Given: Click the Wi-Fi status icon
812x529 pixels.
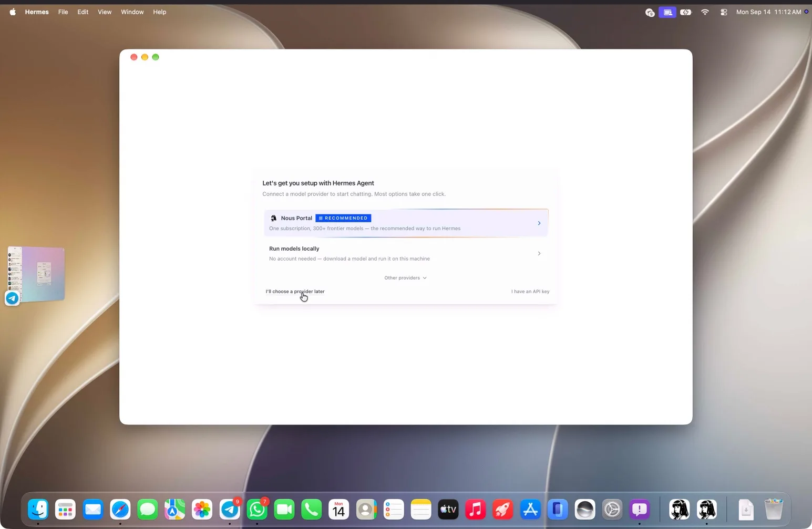Looking at the screenshot, I should pyautogui.click(x=705, y=12).
